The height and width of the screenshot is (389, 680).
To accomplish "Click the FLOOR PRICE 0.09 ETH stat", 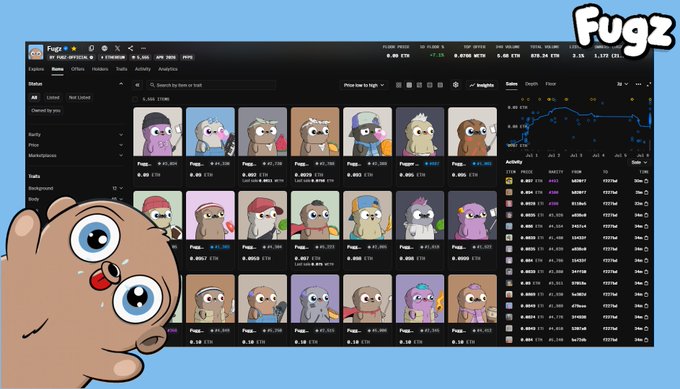I will coord(396,52).
